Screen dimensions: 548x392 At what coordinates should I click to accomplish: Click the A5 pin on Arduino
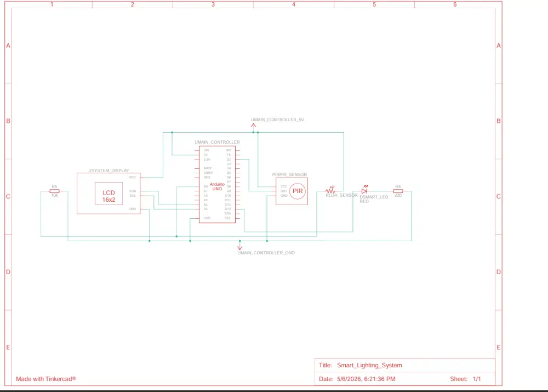pyautogui.click(x=206, y=209)
